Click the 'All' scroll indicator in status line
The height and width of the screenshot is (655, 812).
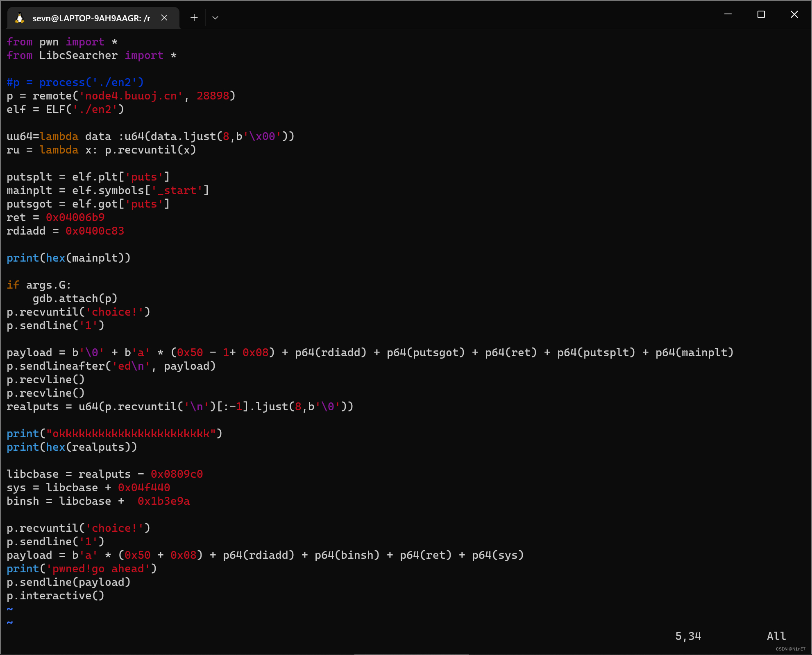pos(776,636)
